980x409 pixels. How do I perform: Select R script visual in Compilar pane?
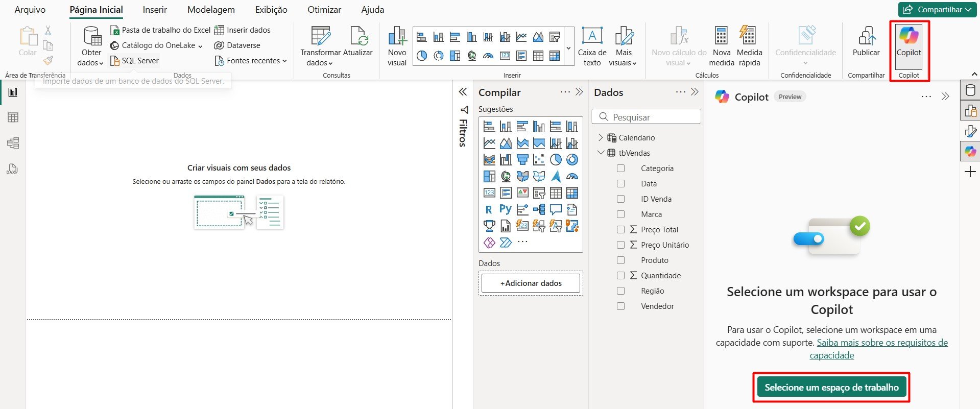pyautogui.click(x=489, y=209)
